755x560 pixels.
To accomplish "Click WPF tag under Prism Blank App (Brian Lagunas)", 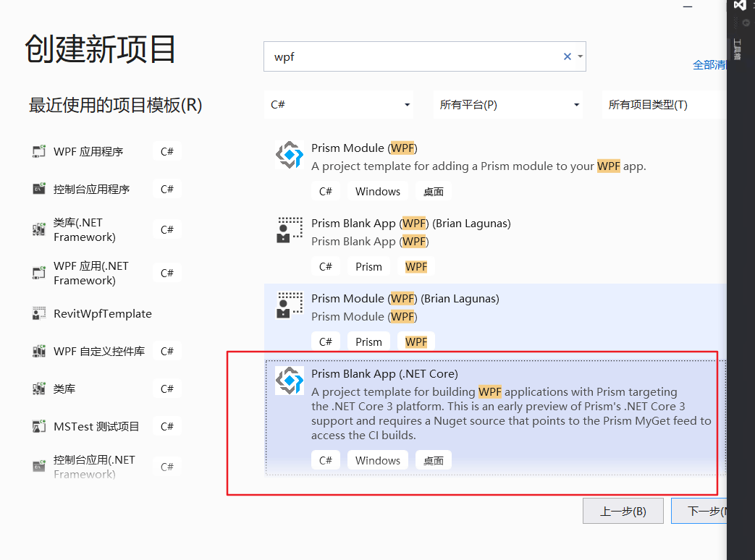I will tap(416, 266).
